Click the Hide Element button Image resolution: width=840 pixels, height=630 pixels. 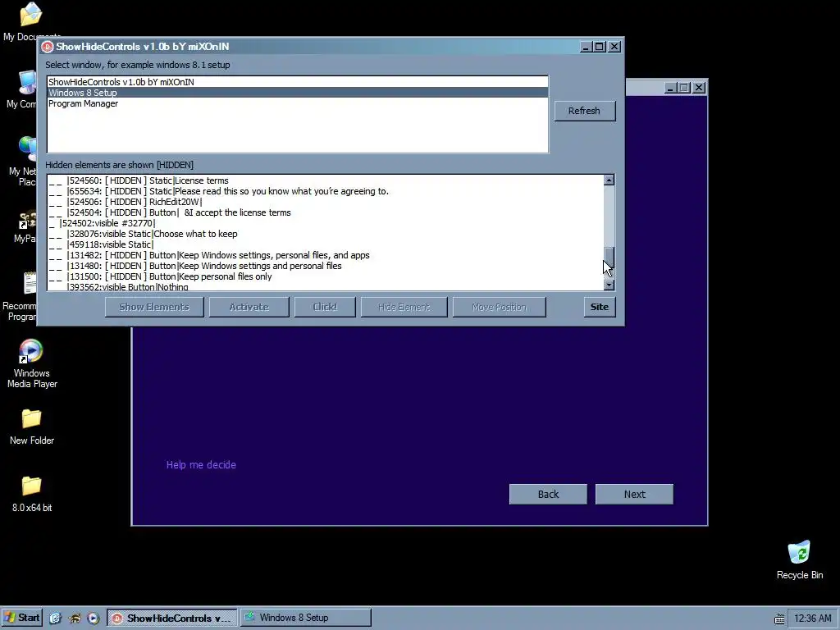click(404, 307)
